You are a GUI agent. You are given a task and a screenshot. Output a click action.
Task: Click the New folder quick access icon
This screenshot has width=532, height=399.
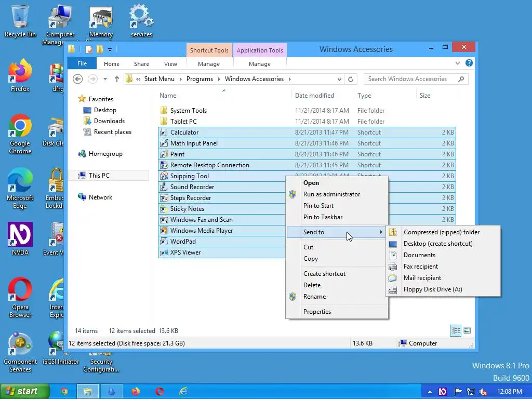[100, 49]
